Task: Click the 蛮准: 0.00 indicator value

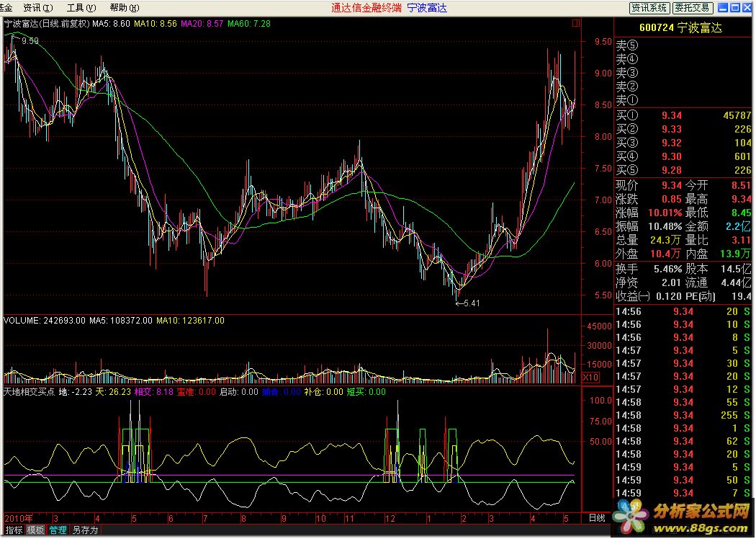Action: (x=197, y=392)
